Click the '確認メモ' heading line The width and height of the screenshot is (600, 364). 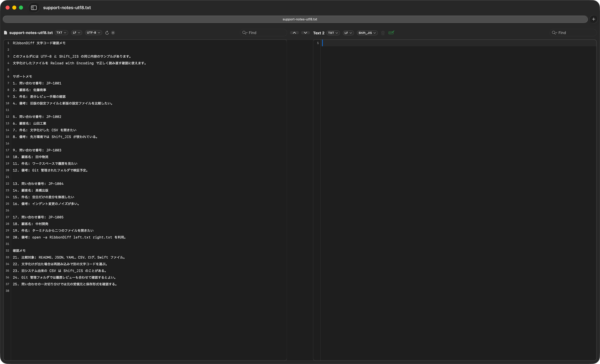coord(19,251)
